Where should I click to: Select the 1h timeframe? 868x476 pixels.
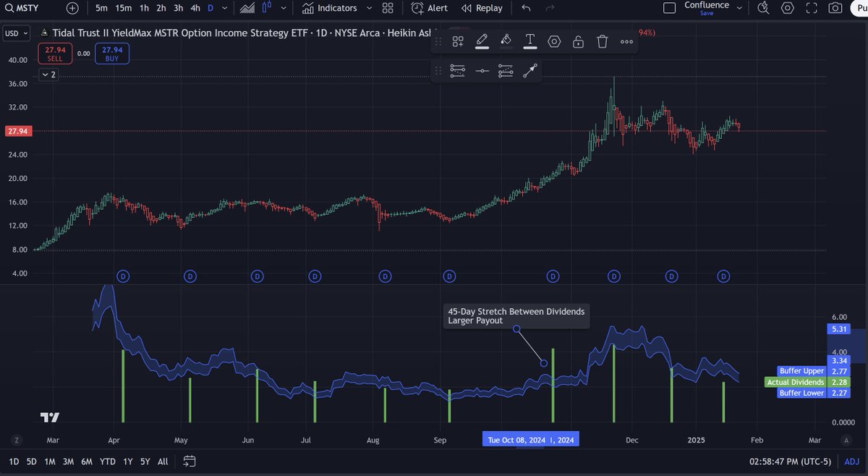[145, 8]
